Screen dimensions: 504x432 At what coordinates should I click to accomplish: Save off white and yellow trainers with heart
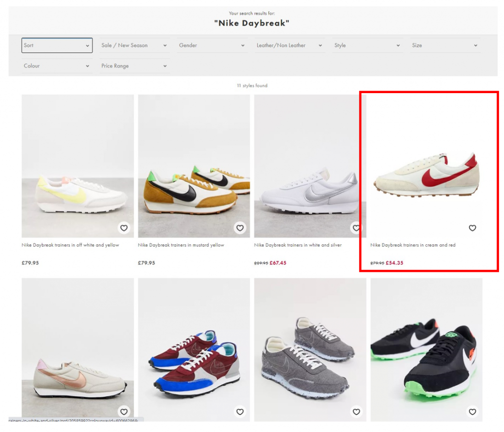pyautogui.click(x=124, y=228)
